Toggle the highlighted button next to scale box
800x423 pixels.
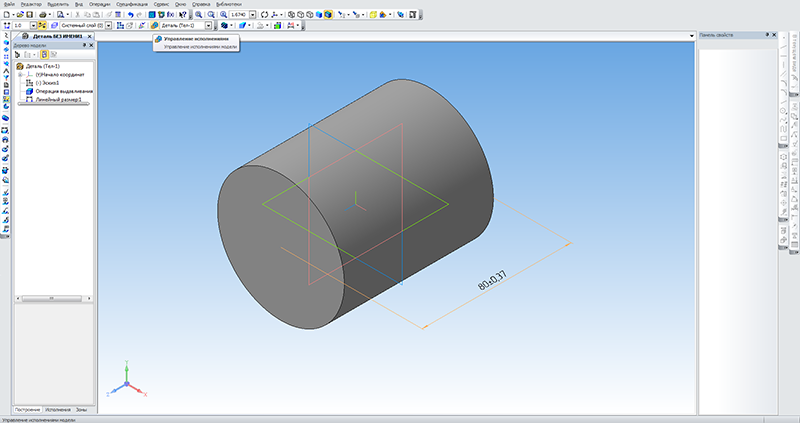[42, 25]
